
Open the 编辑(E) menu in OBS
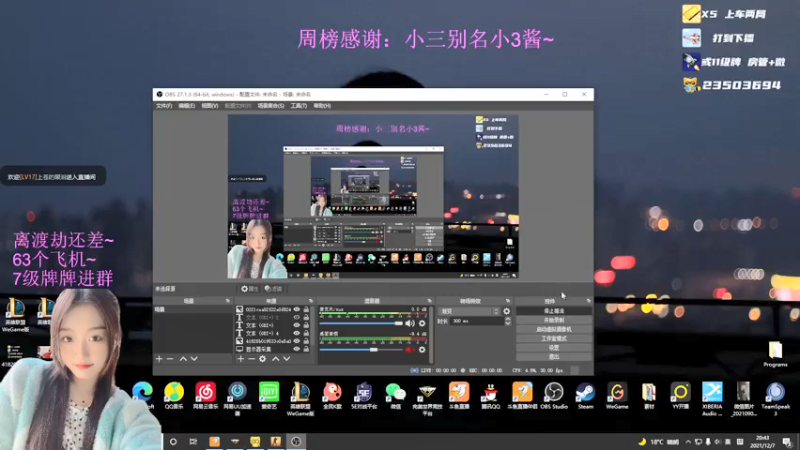[x=186, y=106]
